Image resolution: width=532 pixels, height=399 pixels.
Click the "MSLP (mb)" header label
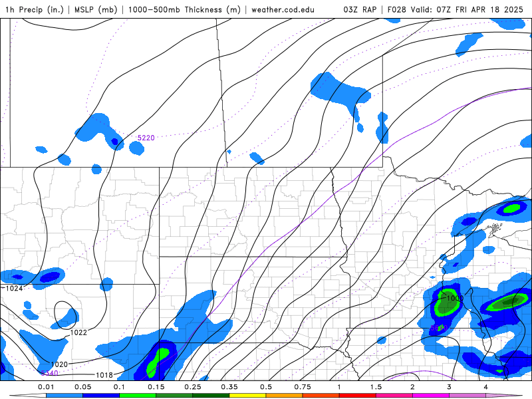96,9
